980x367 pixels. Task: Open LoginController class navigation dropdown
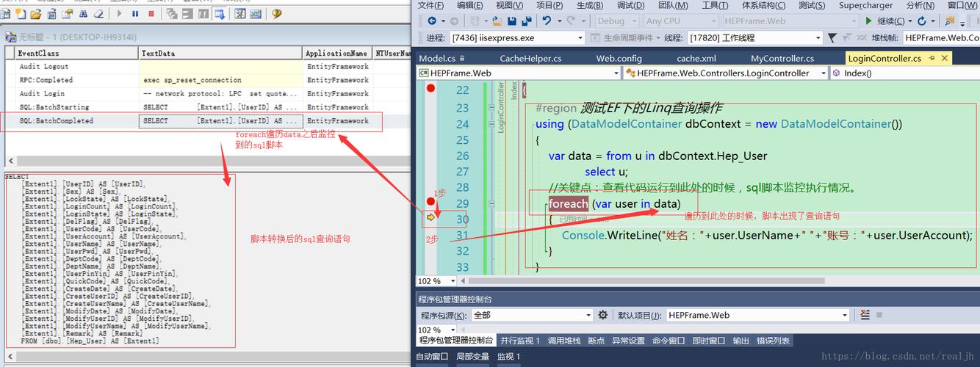click(x=726, y=73)
